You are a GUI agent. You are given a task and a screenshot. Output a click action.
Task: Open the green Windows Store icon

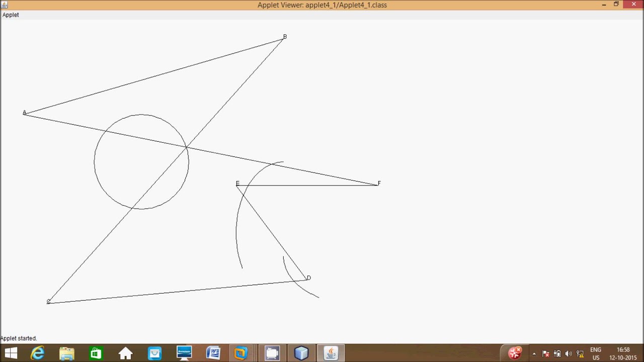96,353
